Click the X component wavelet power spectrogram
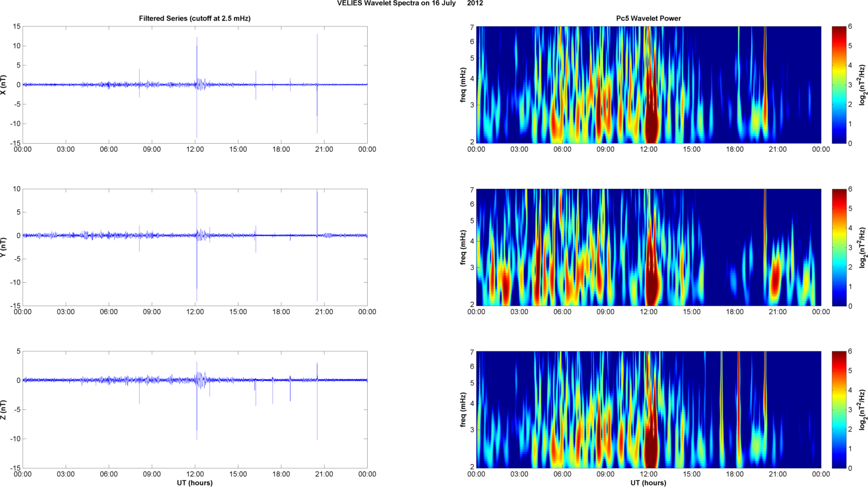This screenshot has height=487, width=868. tap(648, 85)
